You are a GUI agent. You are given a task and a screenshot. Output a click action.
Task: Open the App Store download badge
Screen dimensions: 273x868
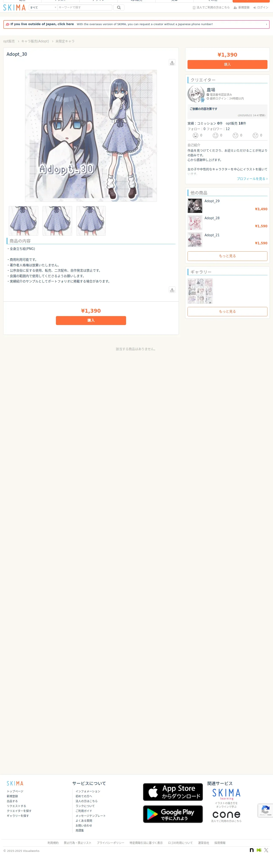tap(173, 792)
